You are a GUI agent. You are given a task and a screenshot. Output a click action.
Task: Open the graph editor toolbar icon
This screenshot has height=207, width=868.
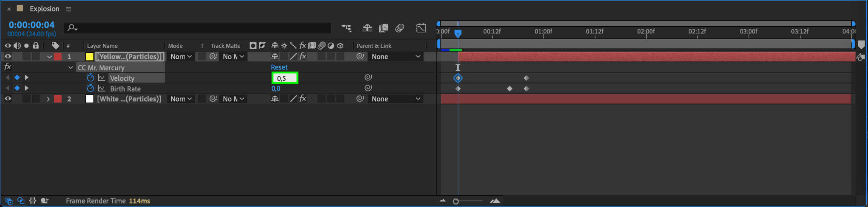click(x=421, y=28)
